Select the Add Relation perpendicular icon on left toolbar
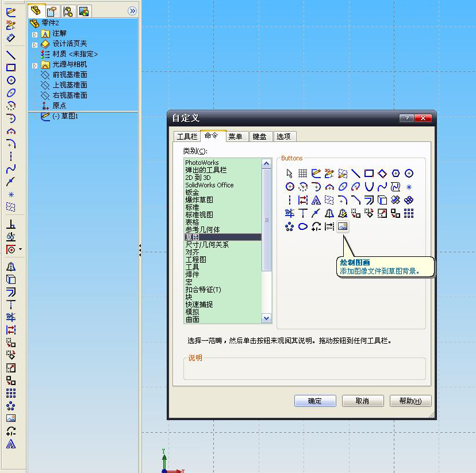 click(x=11, y=224)
